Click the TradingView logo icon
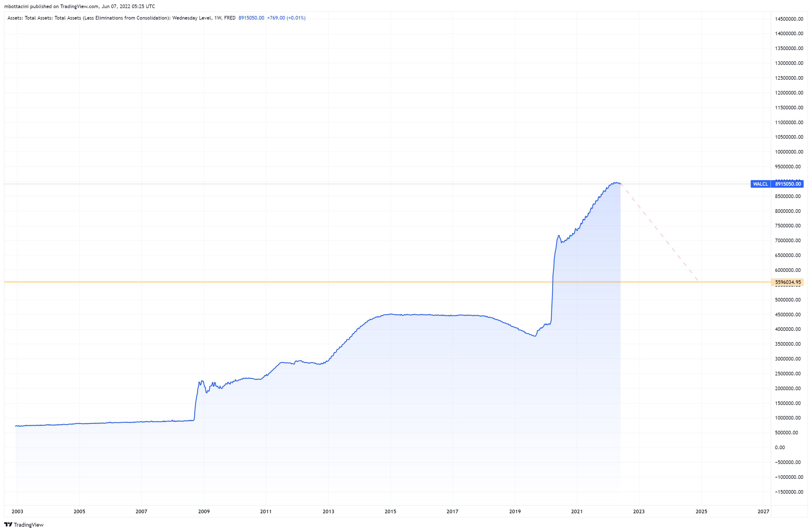This screenshot has width=812, height=532. coord(8,524)
